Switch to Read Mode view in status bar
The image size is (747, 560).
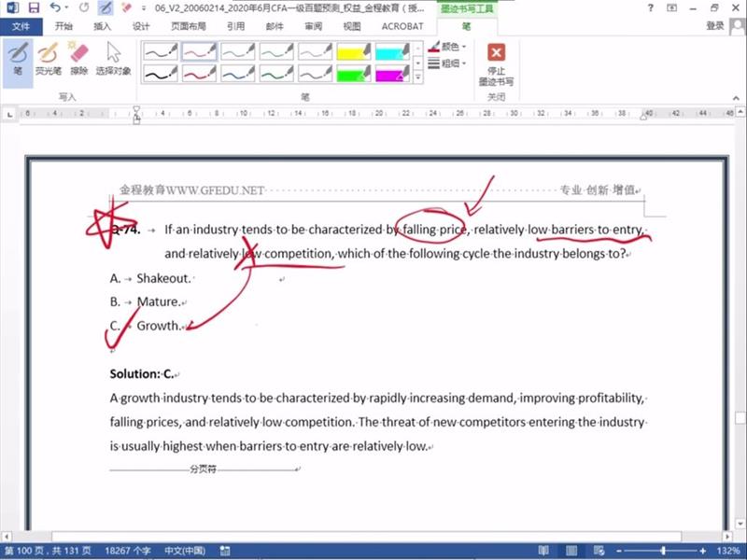click(543, 551)
